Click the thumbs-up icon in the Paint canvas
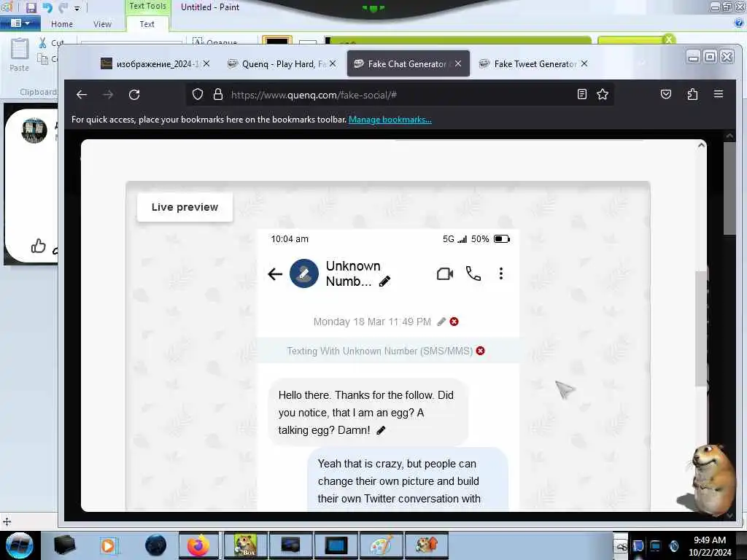The width and height of the screenshot is (747, 560). click(38, 246)
